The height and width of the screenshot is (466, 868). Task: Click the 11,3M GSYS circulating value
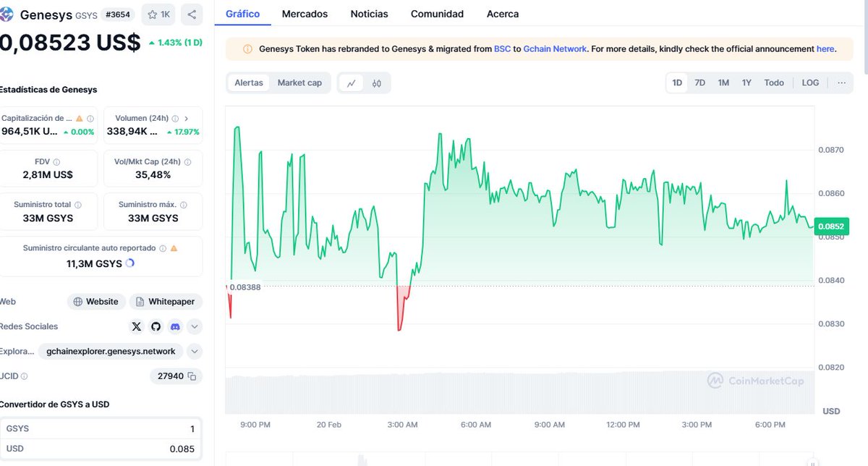tap(94, 263)
